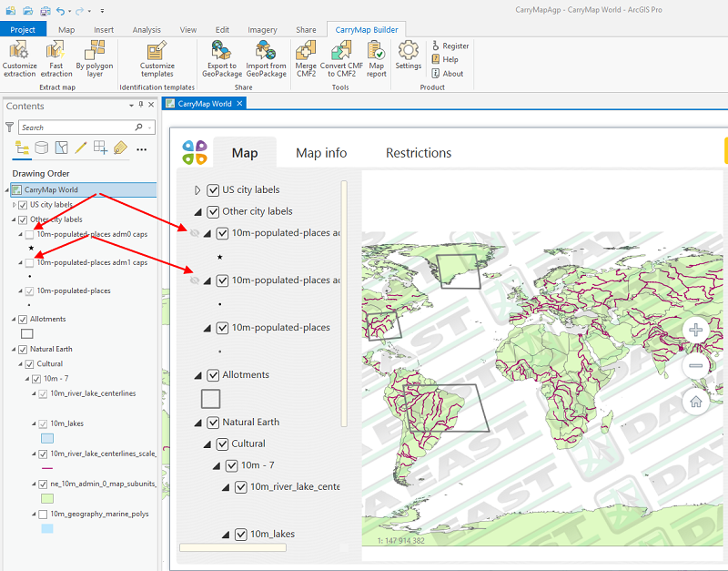Image resolution: width=728 pixels, height=571 pixels.
Task: Open Customize extraction tool
Action: point(19,58)
